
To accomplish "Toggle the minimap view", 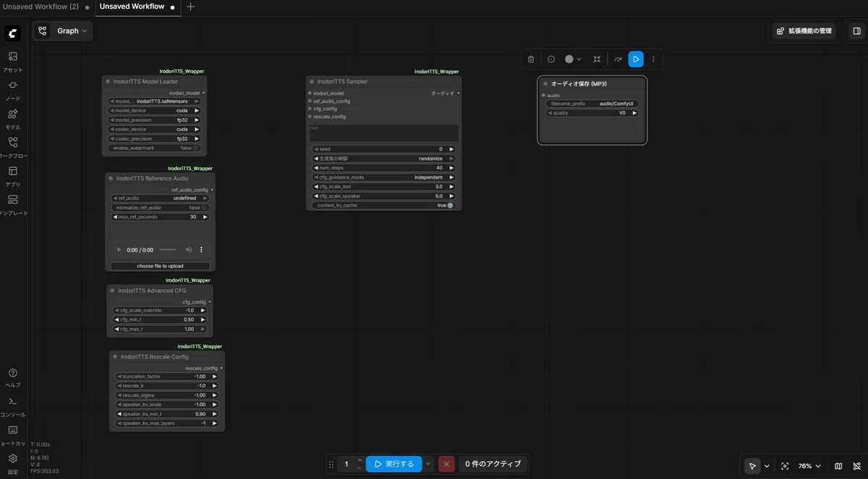I will (x=838, y=466).
